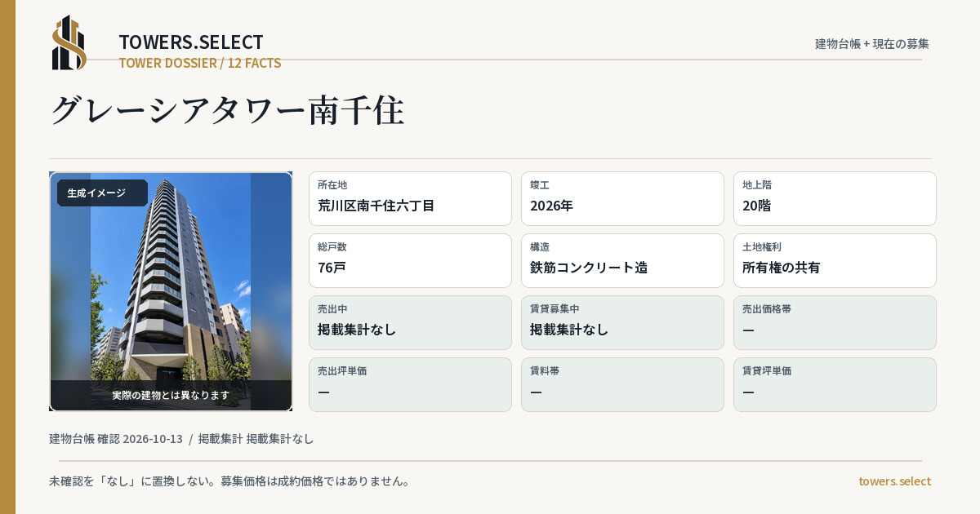Select the 竣工 2026年 card
The height and width of the screenshot is (514, 980).
coord(622,198)
